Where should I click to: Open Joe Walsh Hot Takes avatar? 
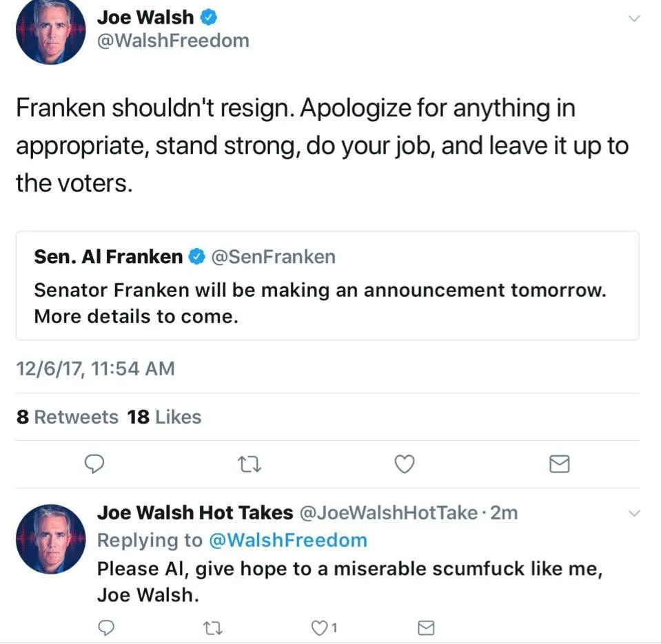(50, 539)
